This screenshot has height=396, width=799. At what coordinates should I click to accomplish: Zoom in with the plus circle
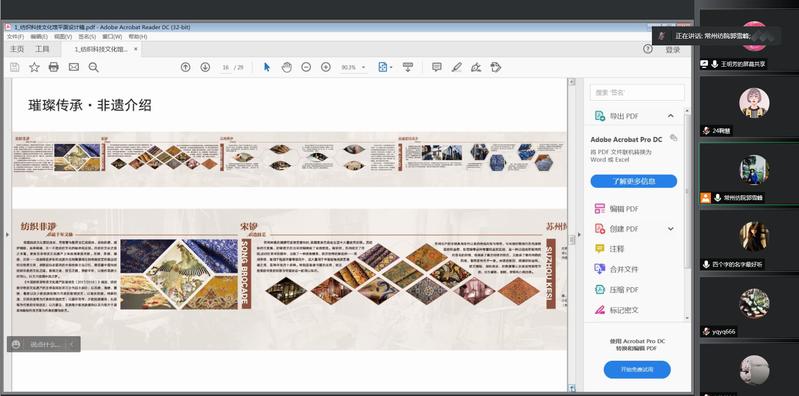326,67
